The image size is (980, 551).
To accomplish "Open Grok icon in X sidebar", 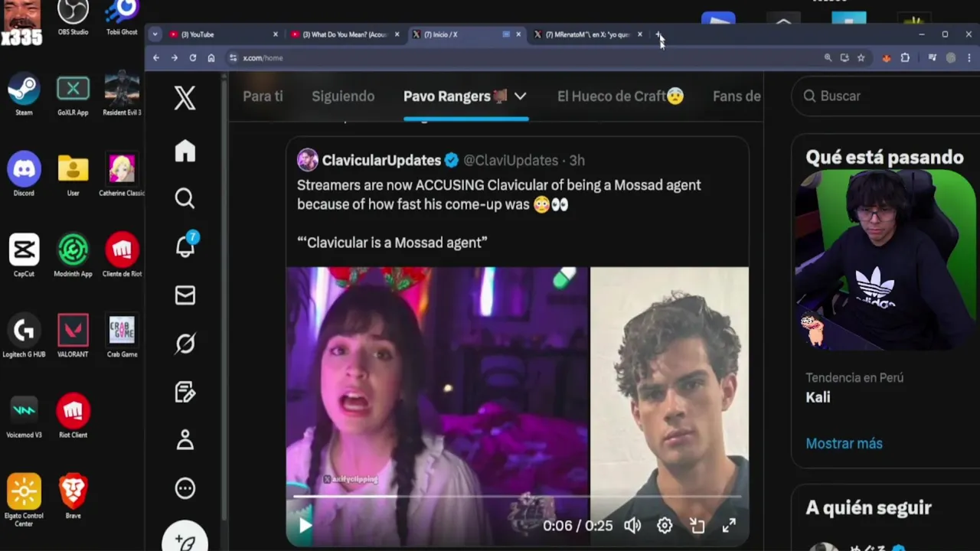I will pos(185,344).
